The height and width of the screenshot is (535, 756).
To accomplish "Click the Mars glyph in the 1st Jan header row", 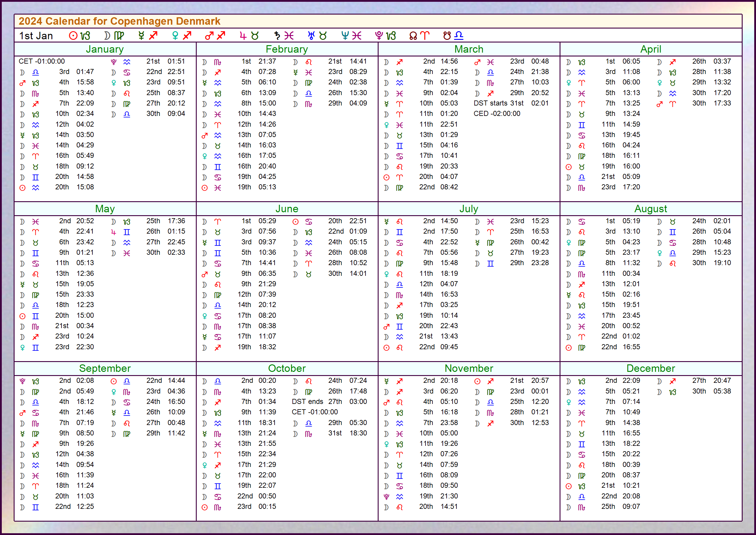I will click(209, 36).
